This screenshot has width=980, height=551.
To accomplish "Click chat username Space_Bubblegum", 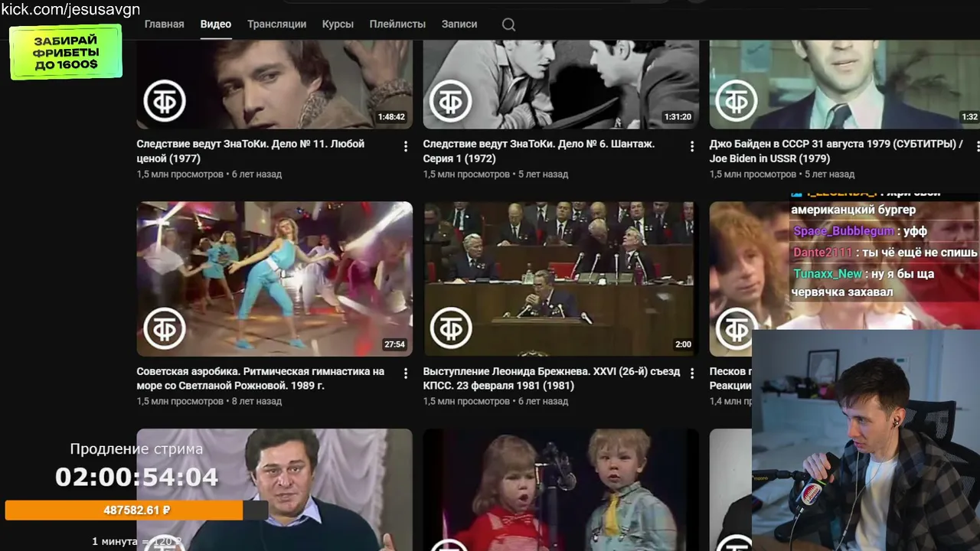I will 843,231.
